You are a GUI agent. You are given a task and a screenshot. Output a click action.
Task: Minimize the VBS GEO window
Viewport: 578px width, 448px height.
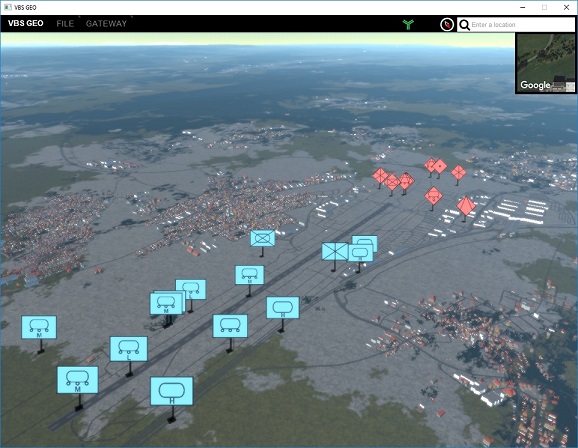[x=522, y=7]
